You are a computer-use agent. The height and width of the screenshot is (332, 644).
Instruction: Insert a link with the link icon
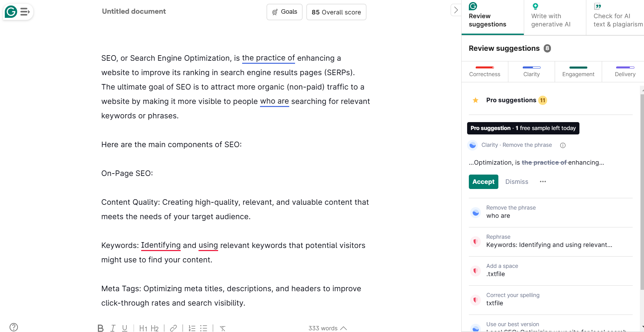click(173, 328)
